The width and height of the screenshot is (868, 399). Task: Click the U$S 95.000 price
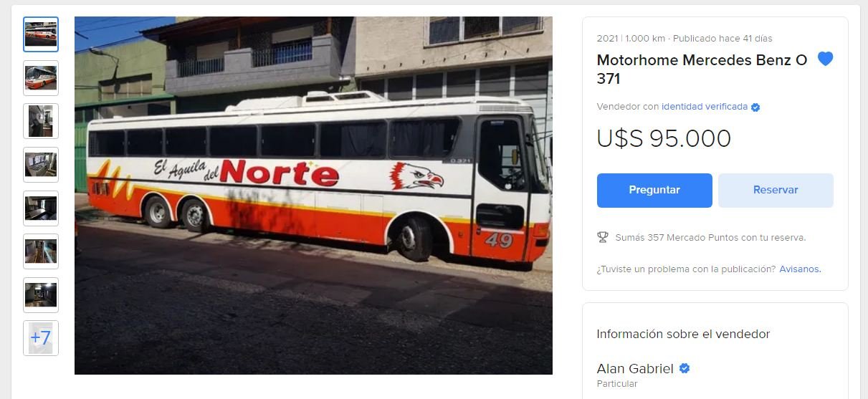pos(664,138)
